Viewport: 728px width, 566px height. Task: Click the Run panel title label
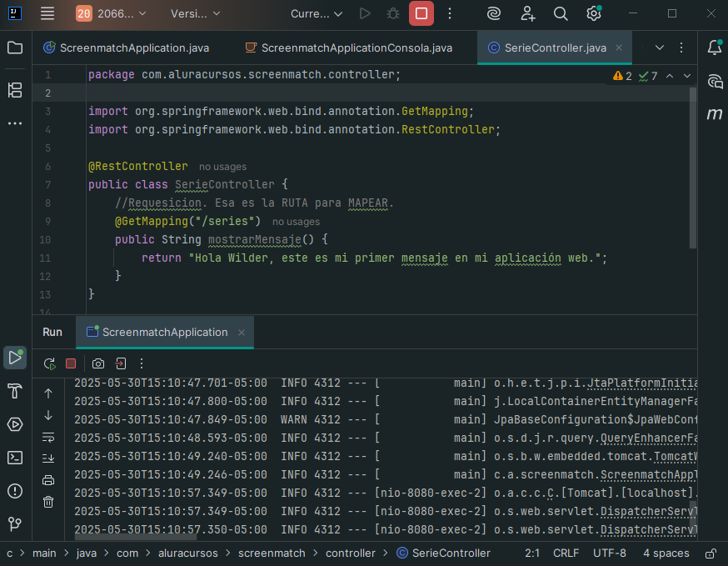[x=52, y=333]
